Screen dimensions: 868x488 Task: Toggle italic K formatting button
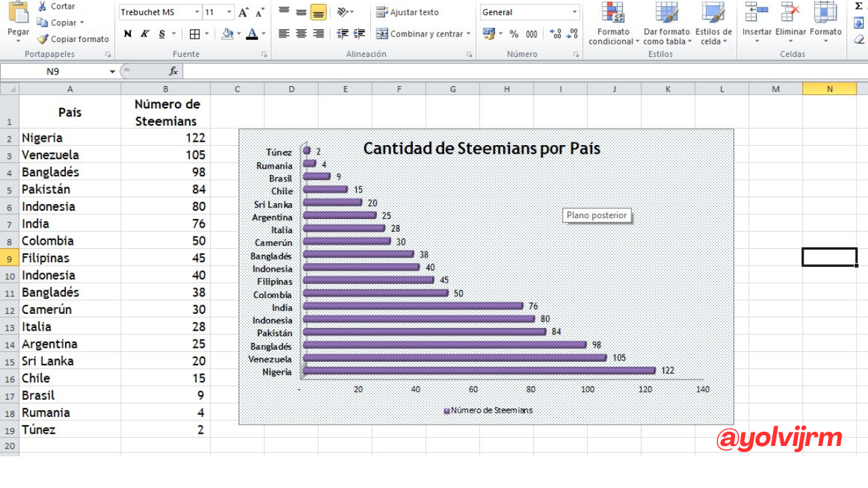144,34
